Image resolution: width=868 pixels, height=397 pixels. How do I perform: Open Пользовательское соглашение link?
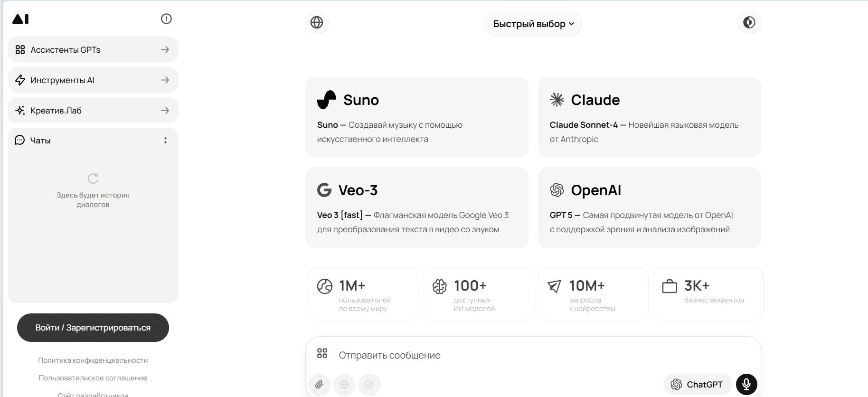coord(93,378)
